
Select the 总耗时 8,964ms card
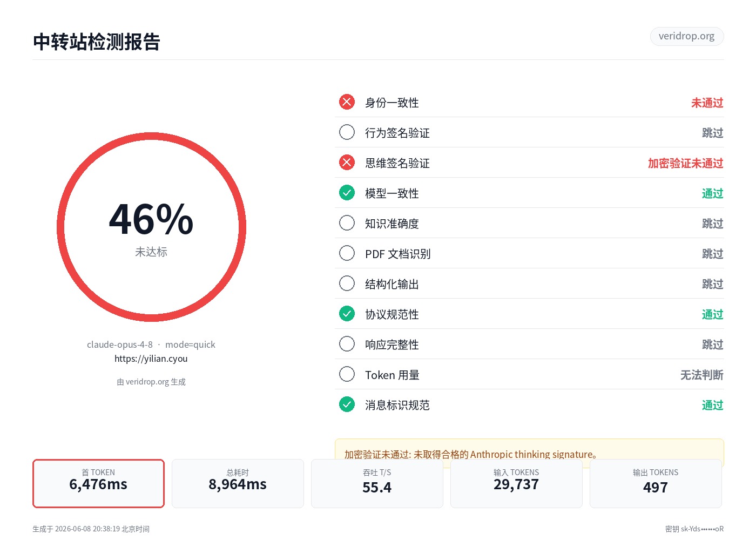pyautogui.click(x=238, y=483)
